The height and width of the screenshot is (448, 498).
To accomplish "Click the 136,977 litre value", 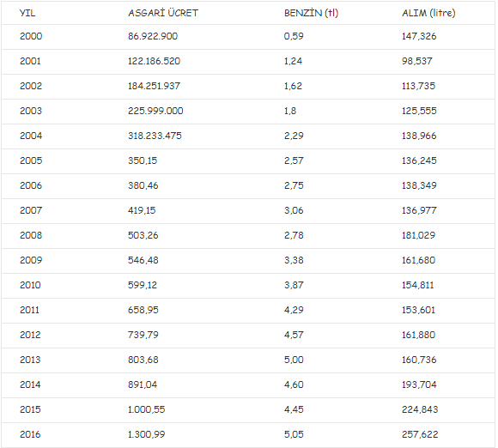I will coord(419,210).
